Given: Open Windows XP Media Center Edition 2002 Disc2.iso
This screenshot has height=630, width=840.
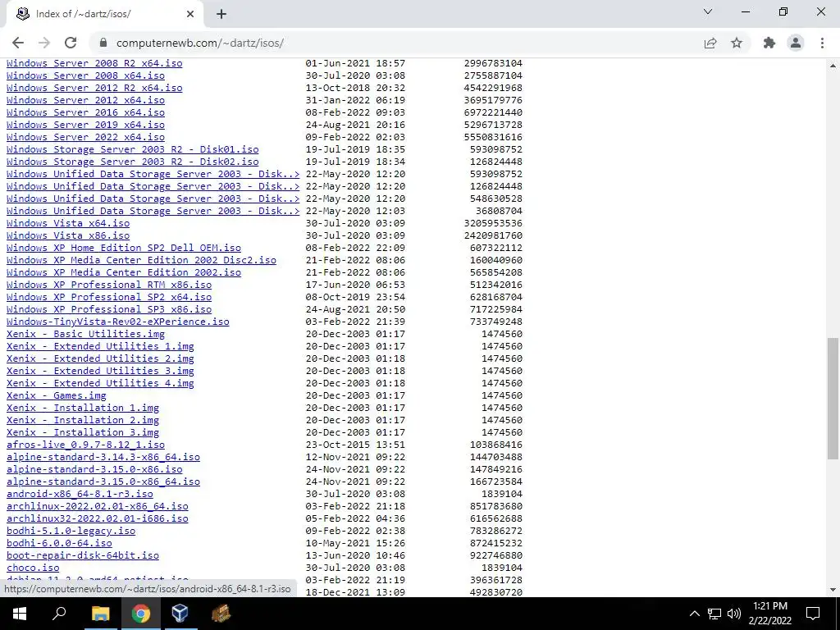Looking at the screenshot, I should tap(141, 260).
